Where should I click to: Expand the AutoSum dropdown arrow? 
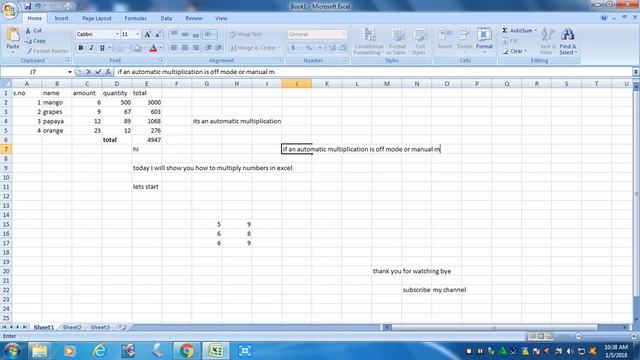point(536,31)
